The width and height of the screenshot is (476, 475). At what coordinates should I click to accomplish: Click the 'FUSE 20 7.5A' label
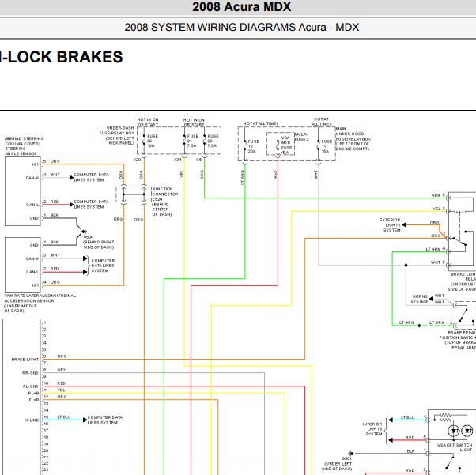(x=213, y=141)
